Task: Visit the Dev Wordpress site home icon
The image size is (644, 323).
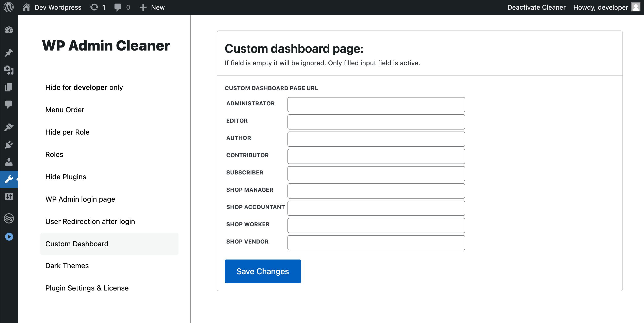Action: 26,7
